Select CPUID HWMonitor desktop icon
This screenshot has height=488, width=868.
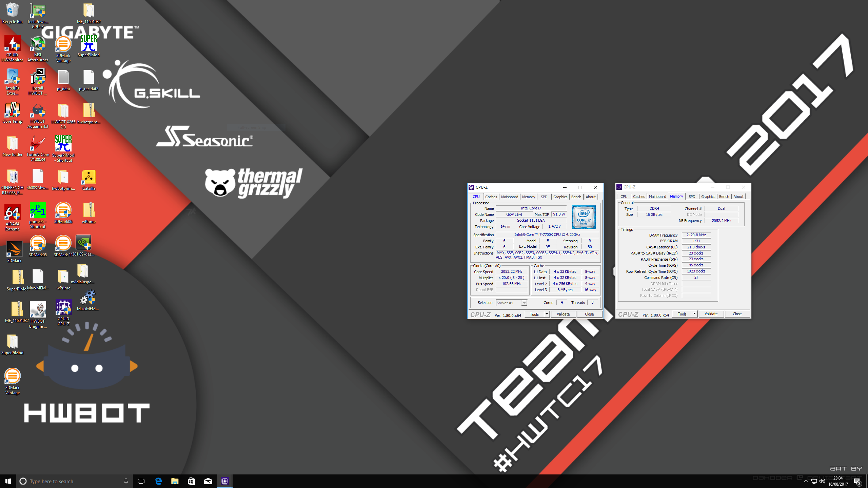[13, 48]
